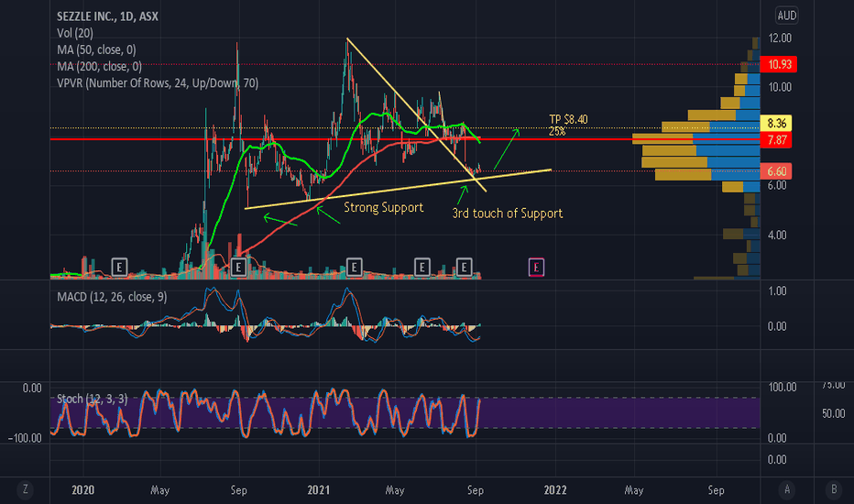Viewport: 854px width, 504px height.
Task: Select the 25% annotation text
Action: coord(556,131)
